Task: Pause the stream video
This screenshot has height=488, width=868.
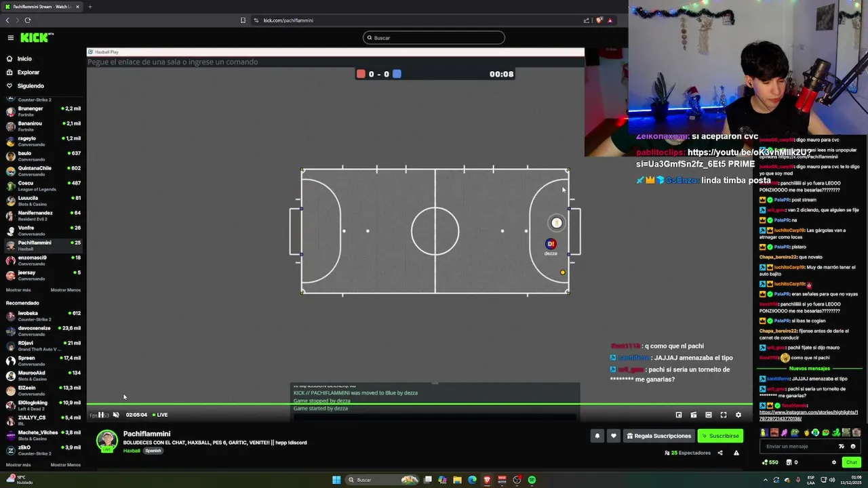Action: pos(101,415)
